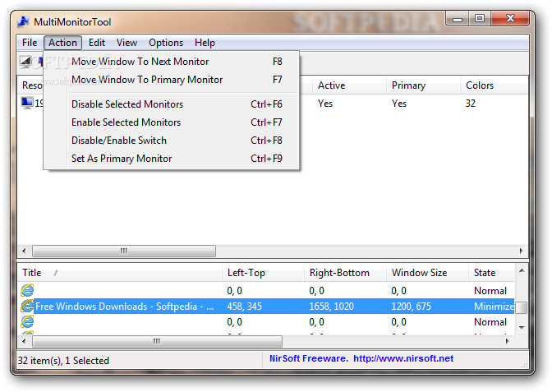Select Disable Selected Monitors entry
This screenshot has height=392, width=552.
click(172, 104)
